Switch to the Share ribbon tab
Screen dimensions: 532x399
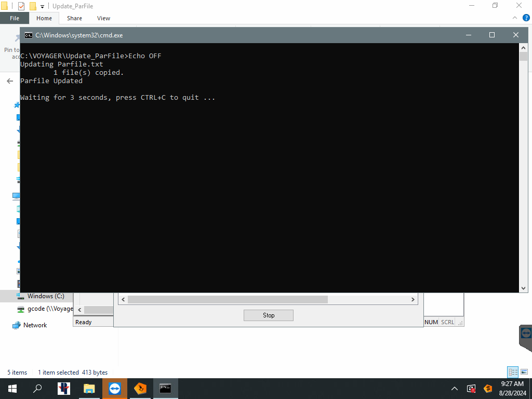tap(74, 18)
